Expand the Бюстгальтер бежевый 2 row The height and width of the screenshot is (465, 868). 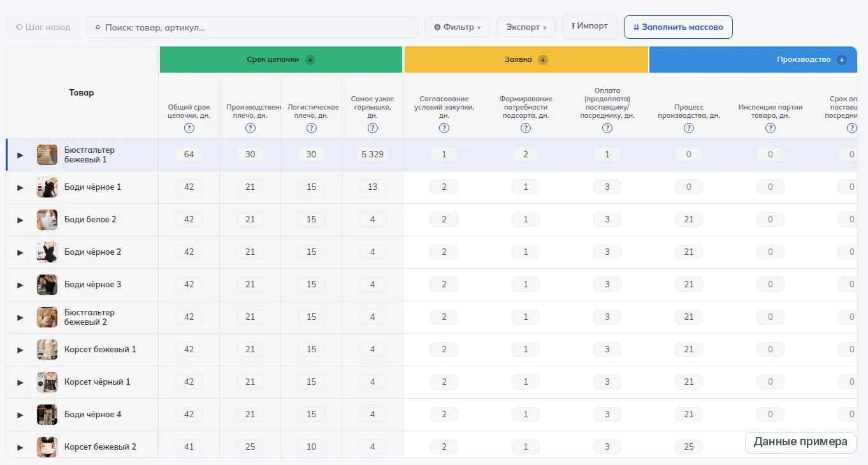click(x=20, y=317)
